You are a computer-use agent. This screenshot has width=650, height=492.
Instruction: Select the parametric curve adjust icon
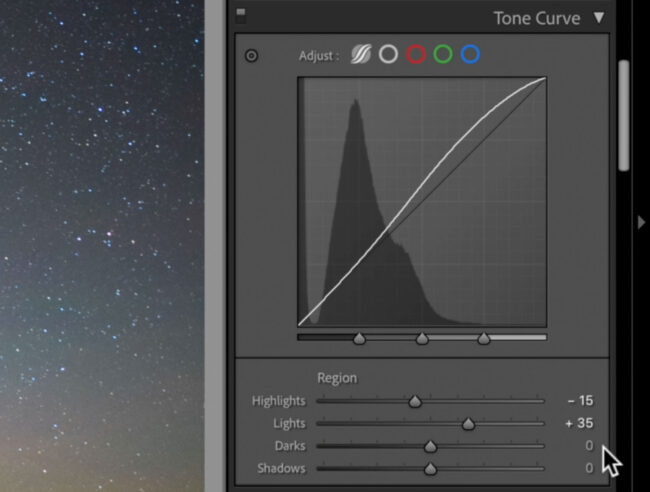click(x=361, y=55)
